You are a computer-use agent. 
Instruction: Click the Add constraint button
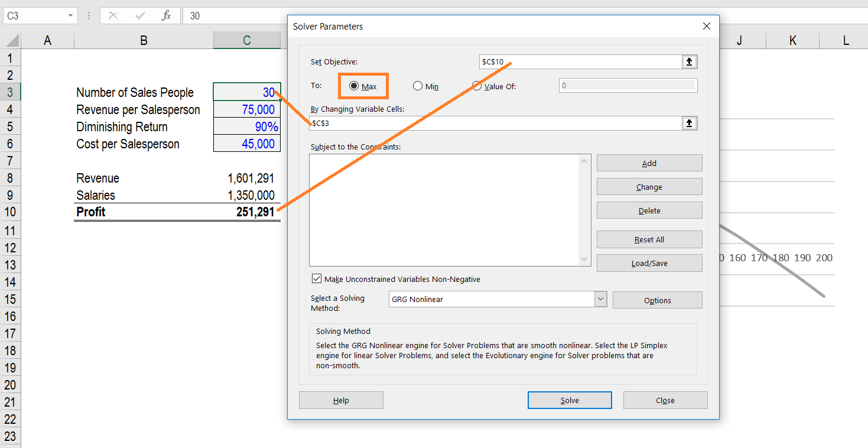tap(649, 163)
